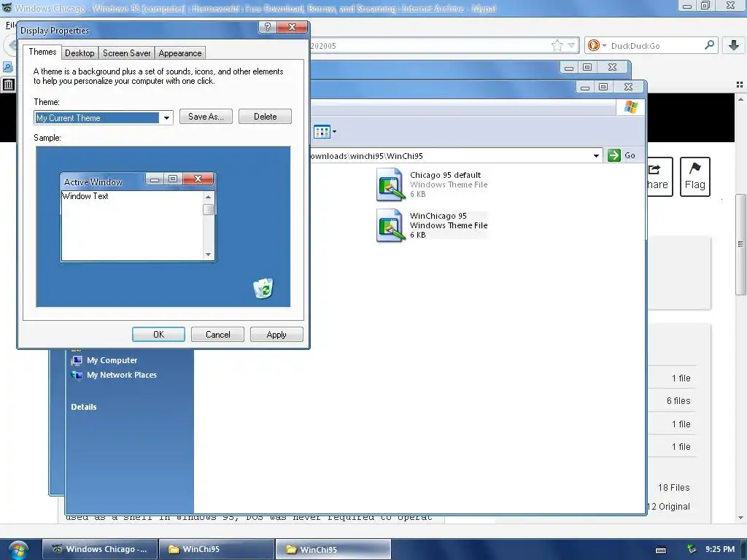
Task: Click the Delete theme button
Action: click(x=265, y=117)
